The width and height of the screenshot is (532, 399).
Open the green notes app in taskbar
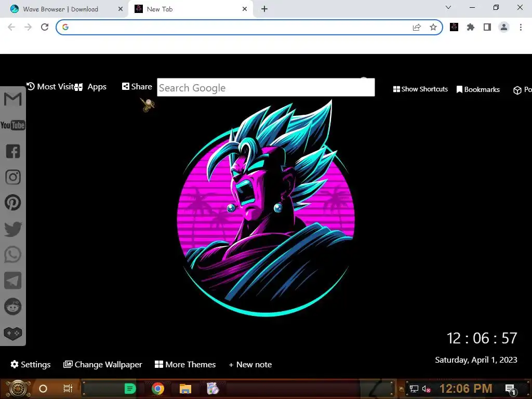tap(130, 389)
